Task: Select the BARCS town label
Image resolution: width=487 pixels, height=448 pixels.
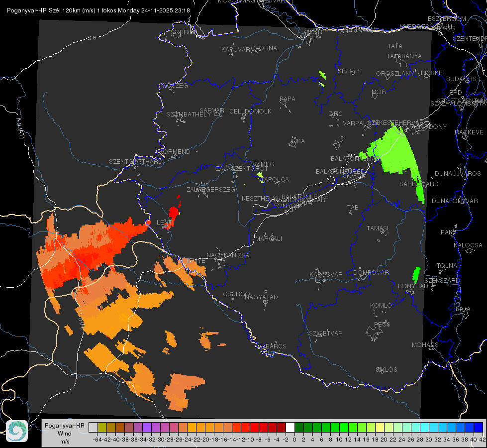Action: click(276, 346)
